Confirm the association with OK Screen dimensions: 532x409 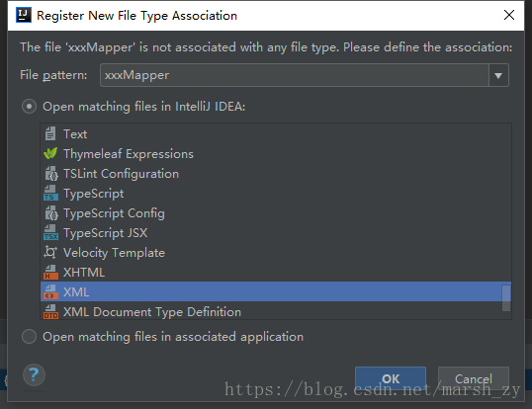click(x=391, y=378)
